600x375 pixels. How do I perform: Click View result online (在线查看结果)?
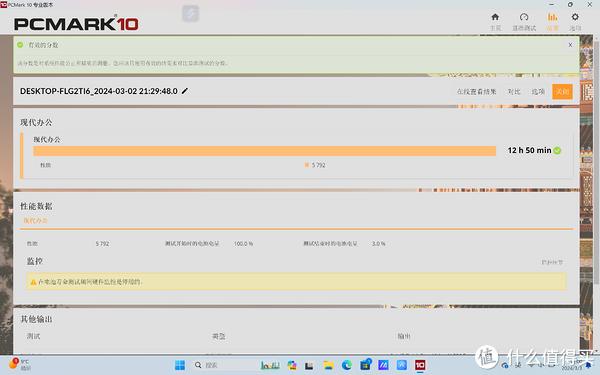(x=476, y=91)
